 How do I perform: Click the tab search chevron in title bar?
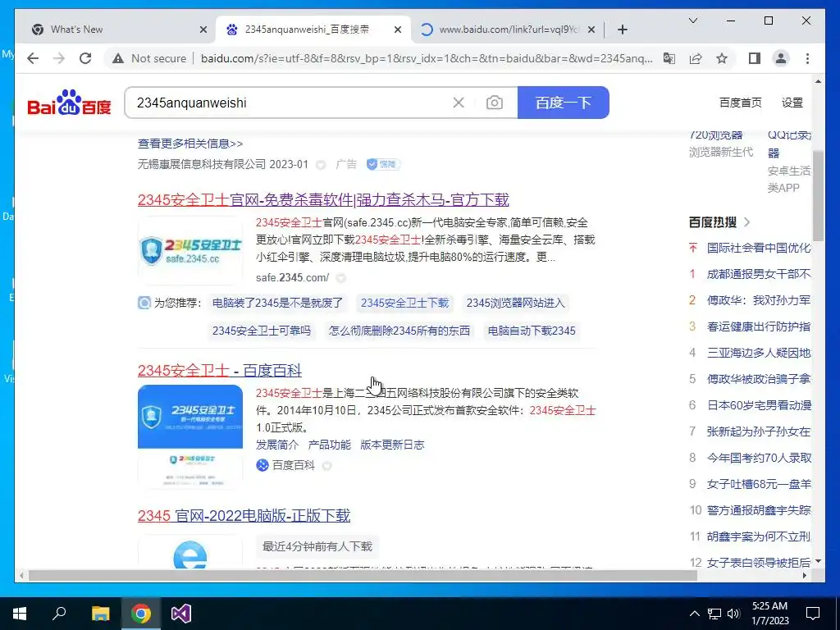[692, 21]
